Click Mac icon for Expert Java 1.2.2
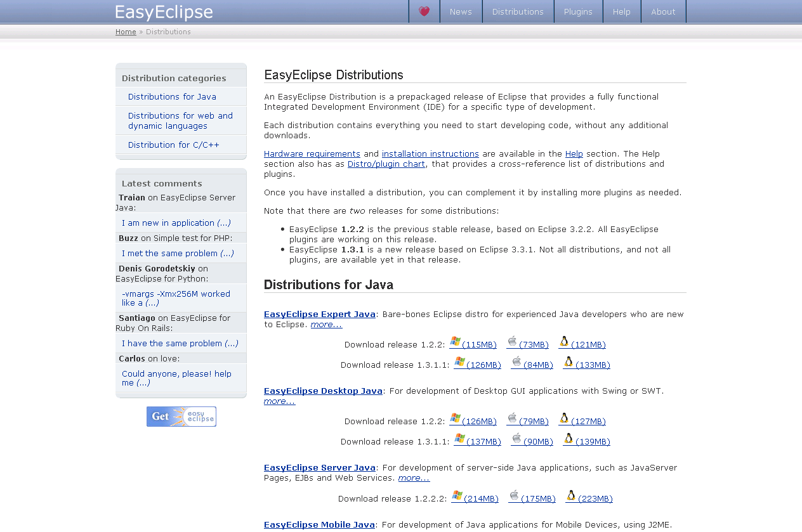 (x=512, y=342)
